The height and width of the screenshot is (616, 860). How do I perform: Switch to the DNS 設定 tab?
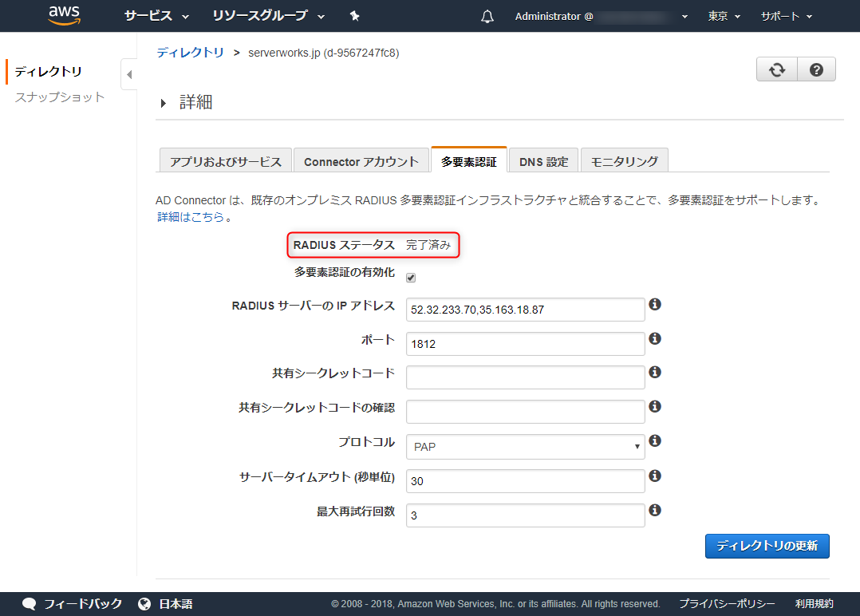click(543, 161)
